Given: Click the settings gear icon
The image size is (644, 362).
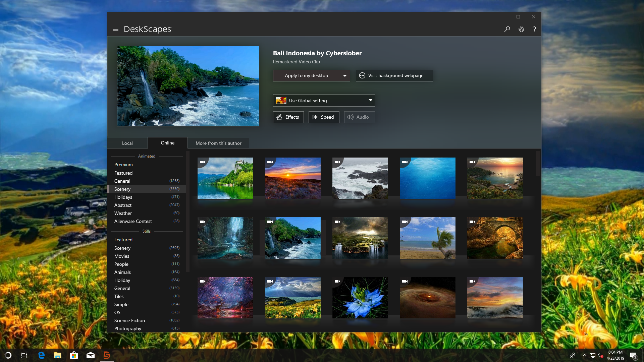Looking at the screenshot, I should [522, 28].
